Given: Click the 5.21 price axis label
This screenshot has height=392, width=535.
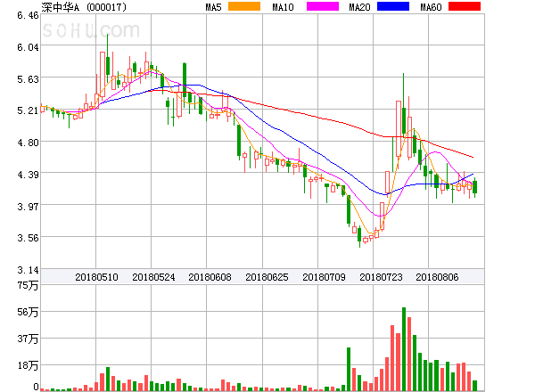Looking at the screenshot, I should click(x=28, y=110).
